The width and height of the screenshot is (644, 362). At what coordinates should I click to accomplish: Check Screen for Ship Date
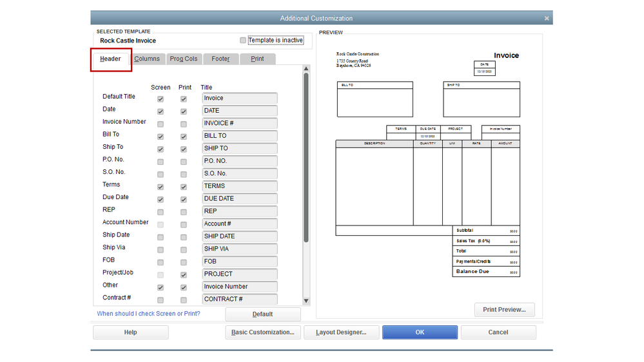click(x=161, y=237)
